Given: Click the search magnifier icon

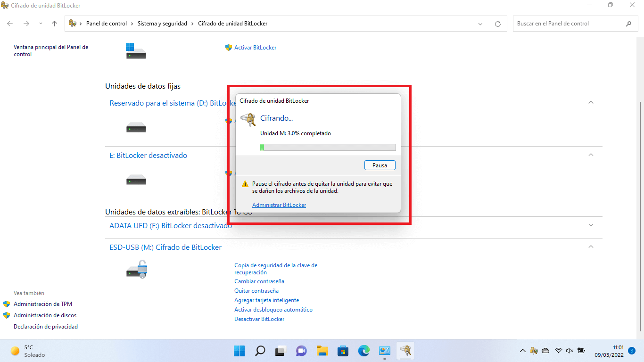Looking at the screenshot, I should (x=628, y=24).
